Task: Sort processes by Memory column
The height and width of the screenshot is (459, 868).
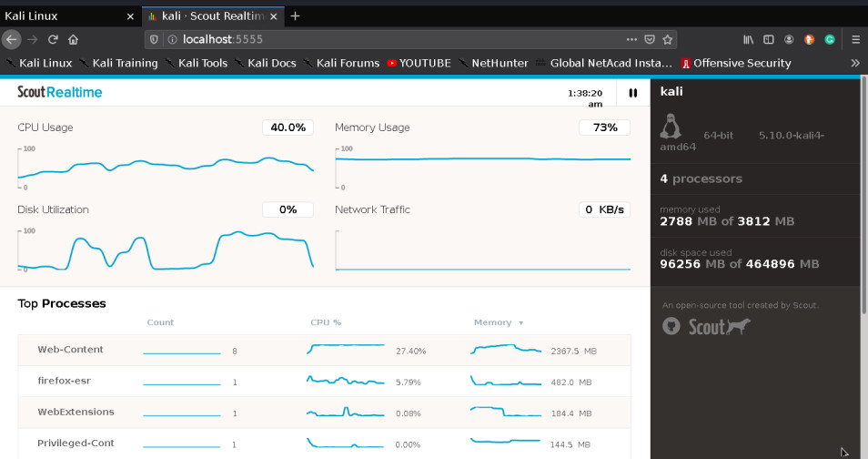Action: click(498, 322)
